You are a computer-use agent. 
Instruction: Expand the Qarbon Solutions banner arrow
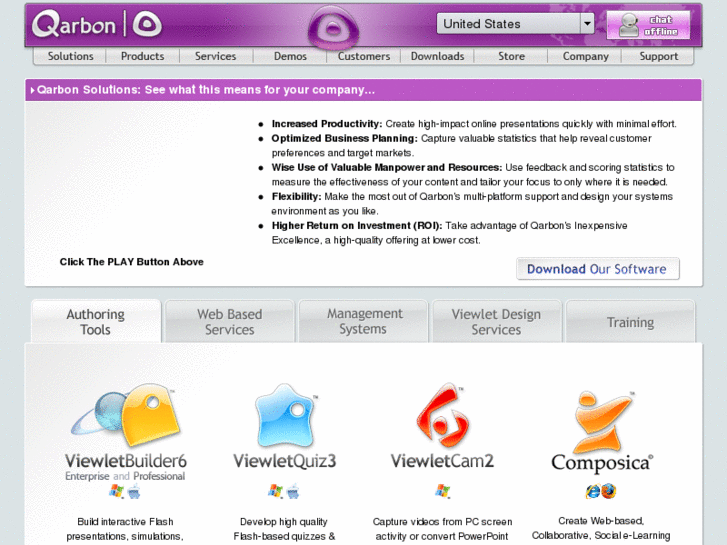[x=32, y=90]
